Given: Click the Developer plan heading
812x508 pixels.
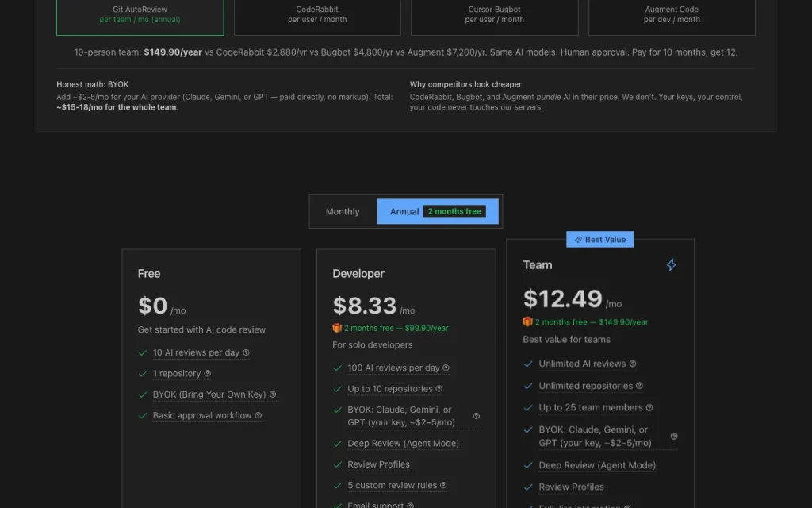Looking at the screenshot, I should click(358, 274).
